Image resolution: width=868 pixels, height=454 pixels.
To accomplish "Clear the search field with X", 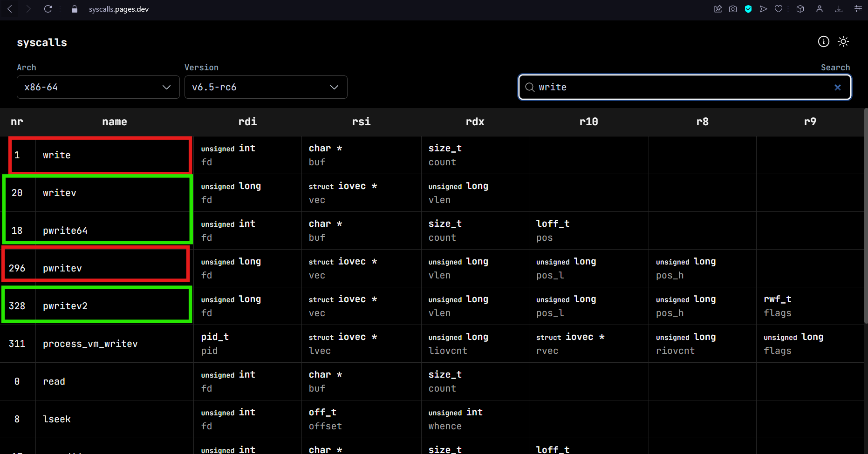I will click(x=837, y=88).
